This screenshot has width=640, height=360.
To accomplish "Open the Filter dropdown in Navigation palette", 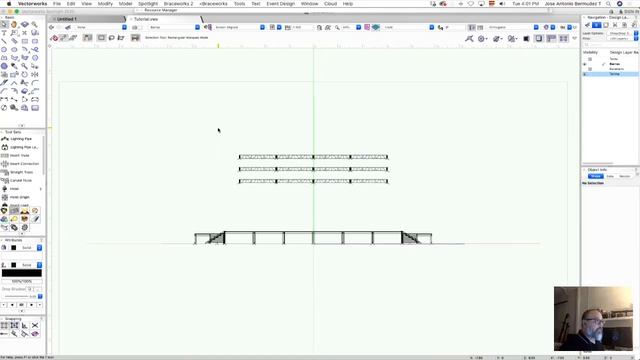I will click(622, 38).
